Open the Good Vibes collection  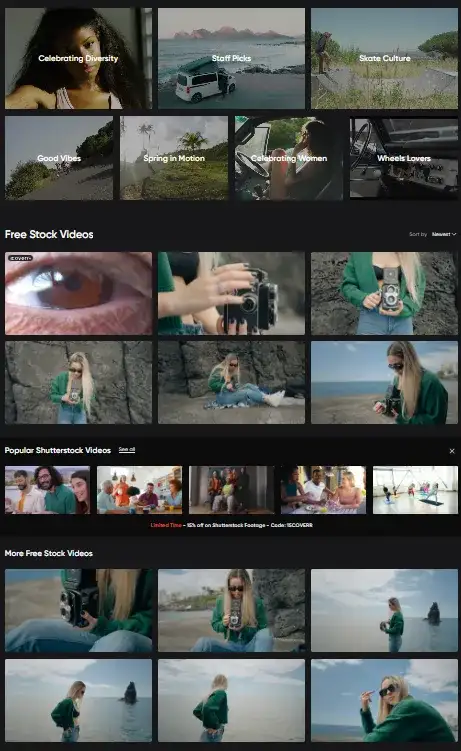[59, 158]
